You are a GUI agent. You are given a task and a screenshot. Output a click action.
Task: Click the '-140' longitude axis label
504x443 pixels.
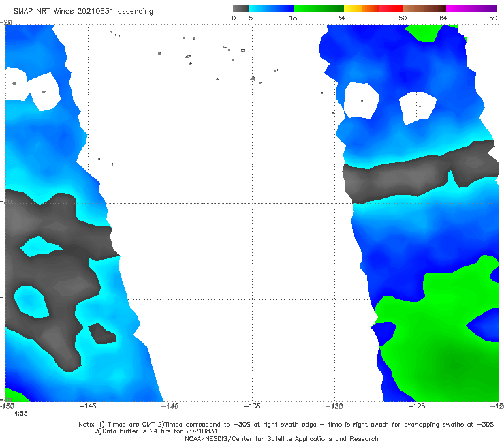tap(170, 406)
